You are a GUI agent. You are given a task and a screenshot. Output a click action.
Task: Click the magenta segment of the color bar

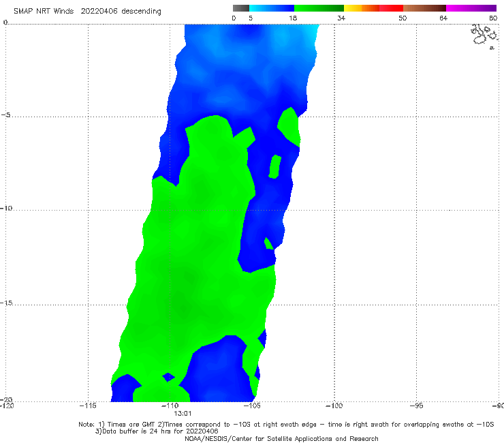pyautogui.click(x=471, y=8)
